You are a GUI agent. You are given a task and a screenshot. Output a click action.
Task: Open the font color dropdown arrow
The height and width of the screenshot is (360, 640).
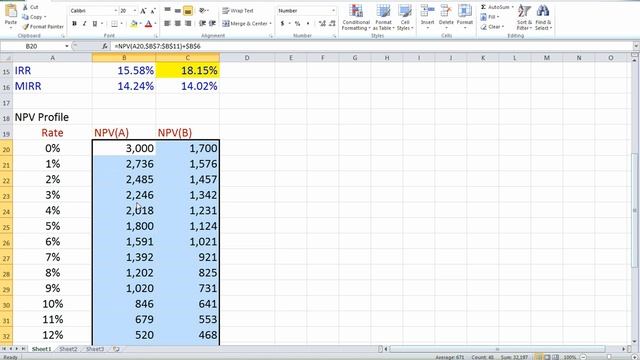[x=155, y=24]
